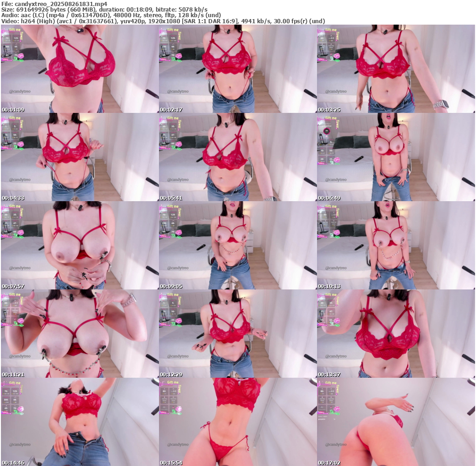This screenshot has width=476, height=466.
Task: Click the thumbnail at 00:03:25
Action: coord(395,69)
